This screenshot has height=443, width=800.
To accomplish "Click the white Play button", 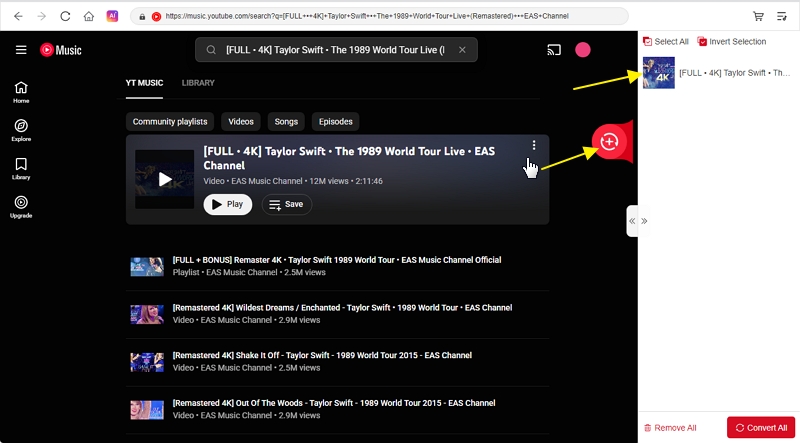I will point(228,204).
